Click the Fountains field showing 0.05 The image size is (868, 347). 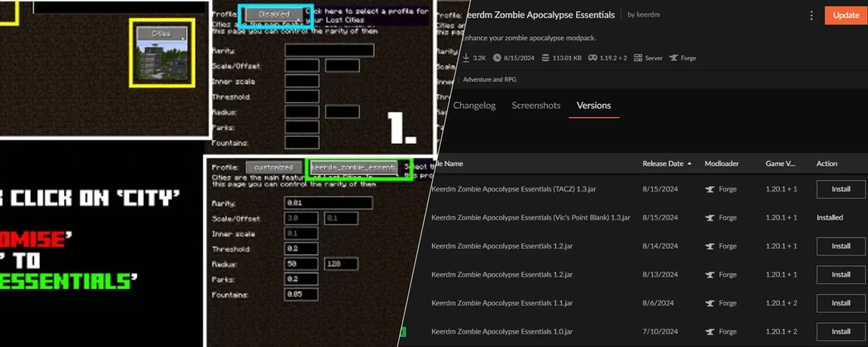301,294
